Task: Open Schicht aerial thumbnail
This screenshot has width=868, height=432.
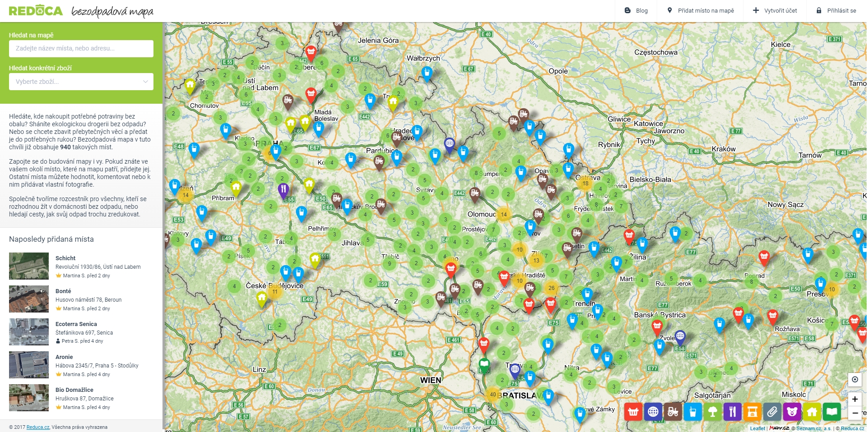Action: [x=29, y=266]
